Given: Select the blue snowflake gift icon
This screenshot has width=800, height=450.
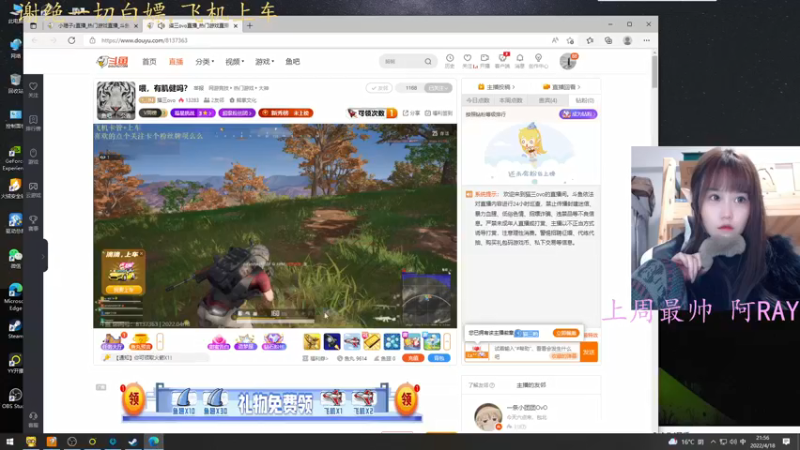Looking at the screenshot, I should pyautogui.click(x=392, y=341).
